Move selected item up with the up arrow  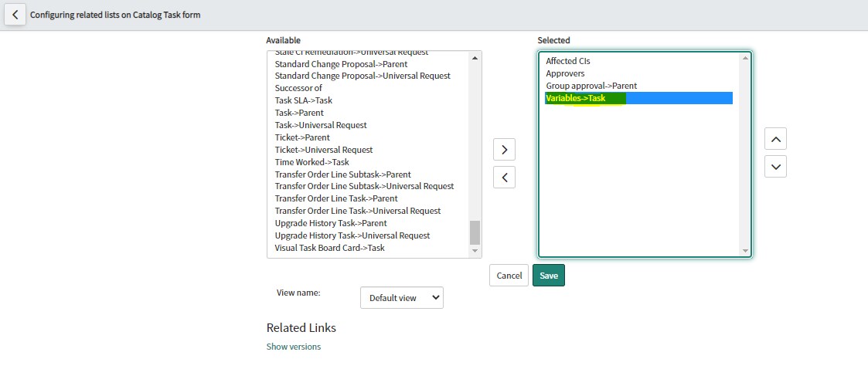pyautogui.click(x=775, y=138)
